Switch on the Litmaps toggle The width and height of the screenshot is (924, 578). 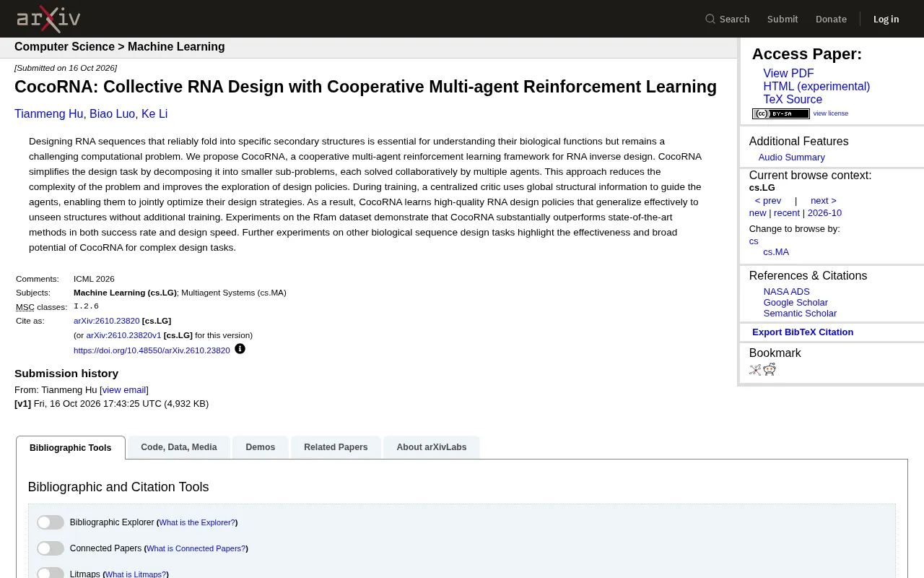[x=51, y=574]
